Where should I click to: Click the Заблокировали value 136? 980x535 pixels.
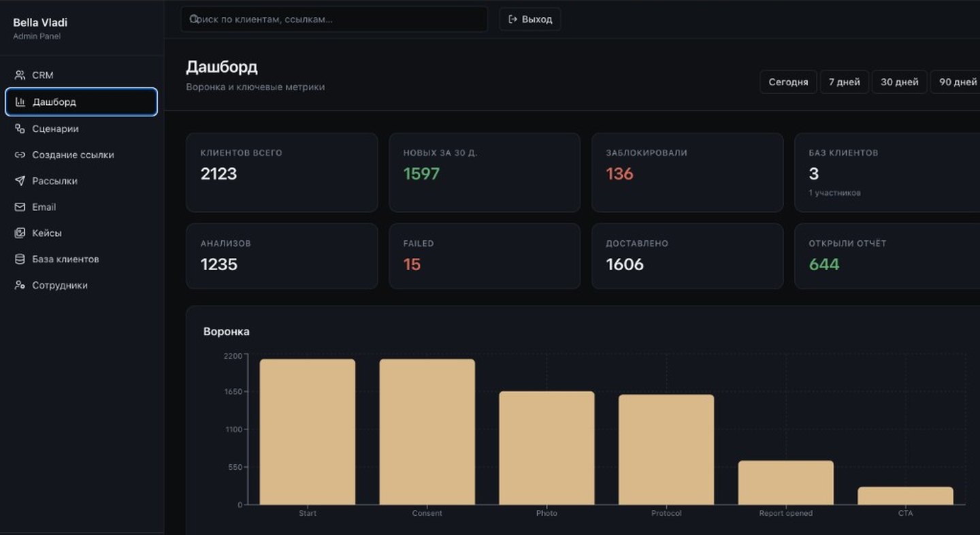tap(619, 174)
